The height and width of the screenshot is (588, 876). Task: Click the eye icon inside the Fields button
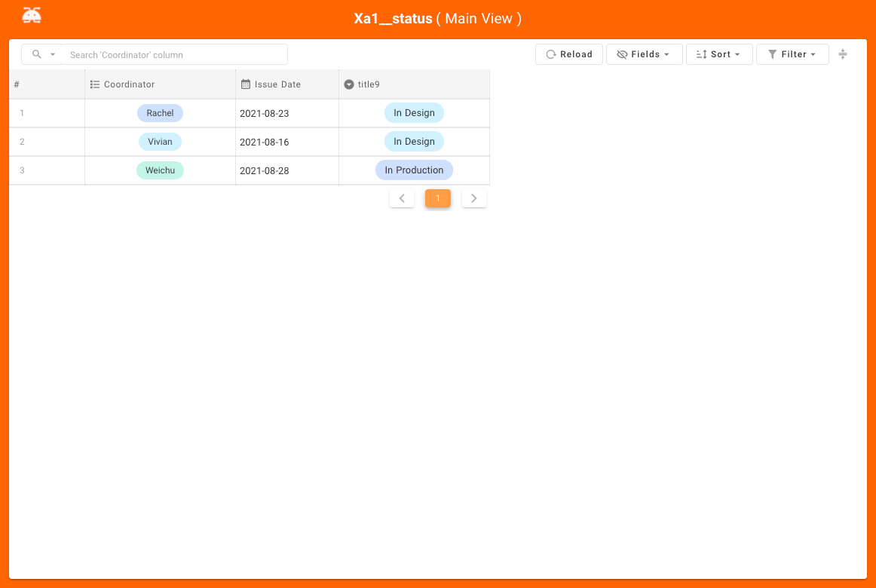click(x=623, y=54)
